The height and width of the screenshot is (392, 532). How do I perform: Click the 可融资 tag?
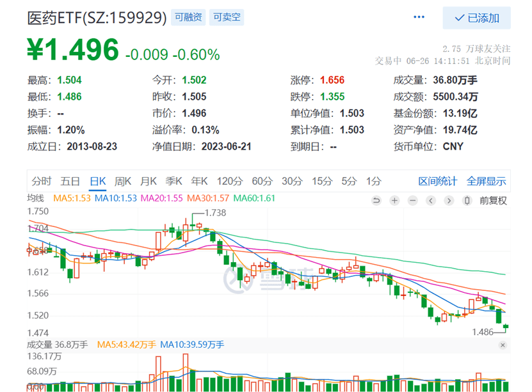coord(188,17)
